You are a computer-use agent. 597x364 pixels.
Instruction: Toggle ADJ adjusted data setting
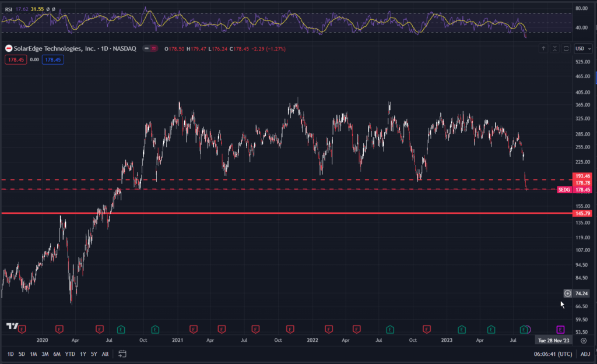pyautogui.click(x=585, y=354)
